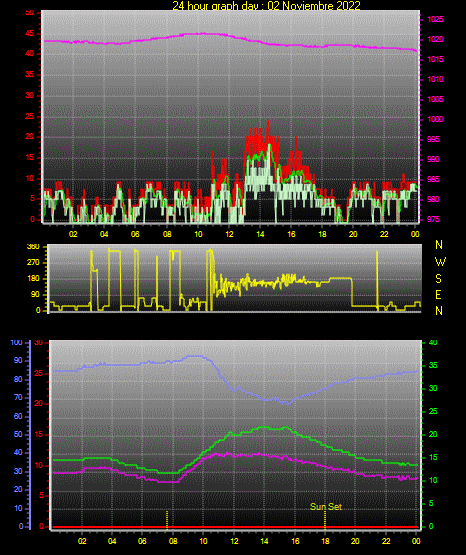The height and width of the screenshot is (555, 466).
Task: Click the N compass label at top
Action: coord(439,245)
